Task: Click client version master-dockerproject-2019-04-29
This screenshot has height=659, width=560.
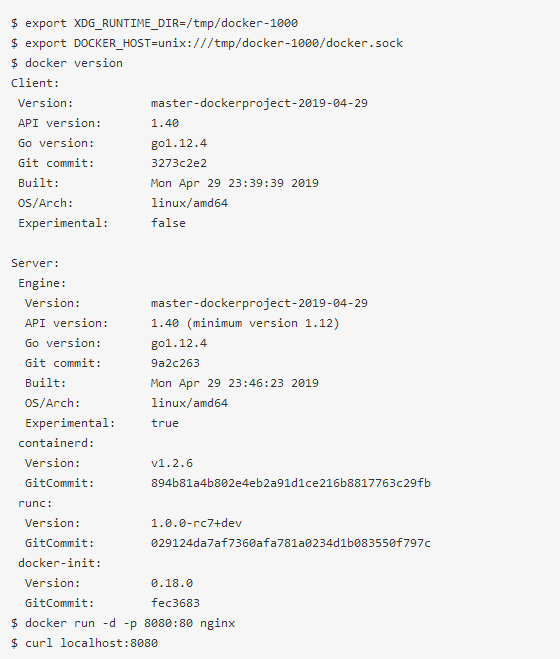Action: pyautogui.click(x=259, y=103)
